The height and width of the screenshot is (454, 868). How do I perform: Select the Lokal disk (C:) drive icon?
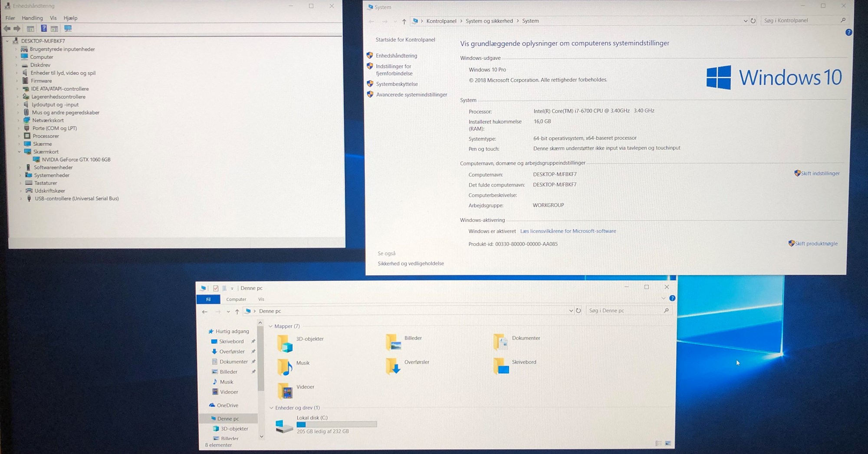coord(285,426)
